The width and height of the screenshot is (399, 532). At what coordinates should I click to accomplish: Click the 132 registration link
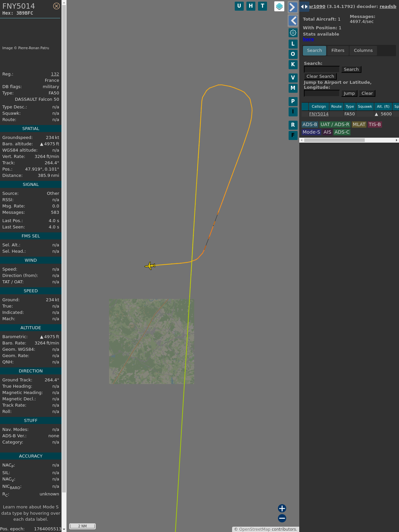tap(55, 74)
